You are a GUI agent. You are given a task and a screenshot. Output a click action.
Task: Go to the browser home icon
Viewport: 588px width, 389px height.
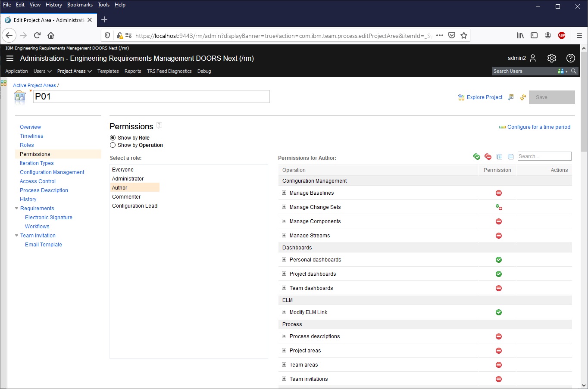51,35
